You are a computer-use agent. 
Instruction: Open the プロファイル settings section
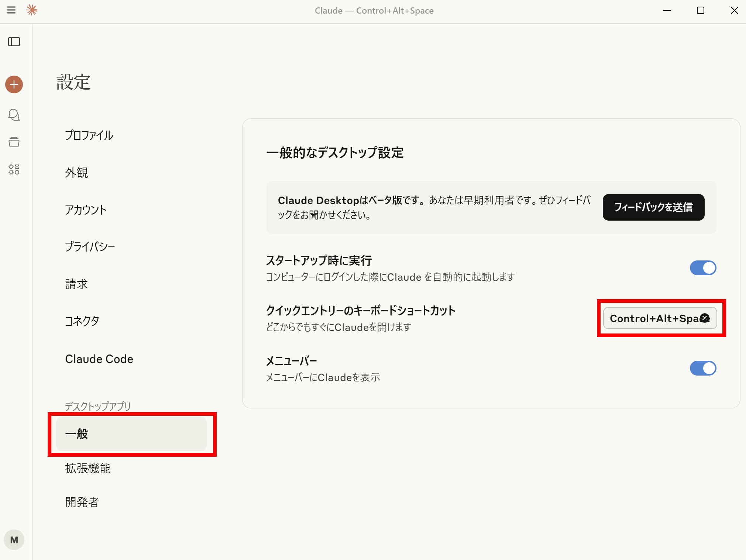[x=131, y=135]
